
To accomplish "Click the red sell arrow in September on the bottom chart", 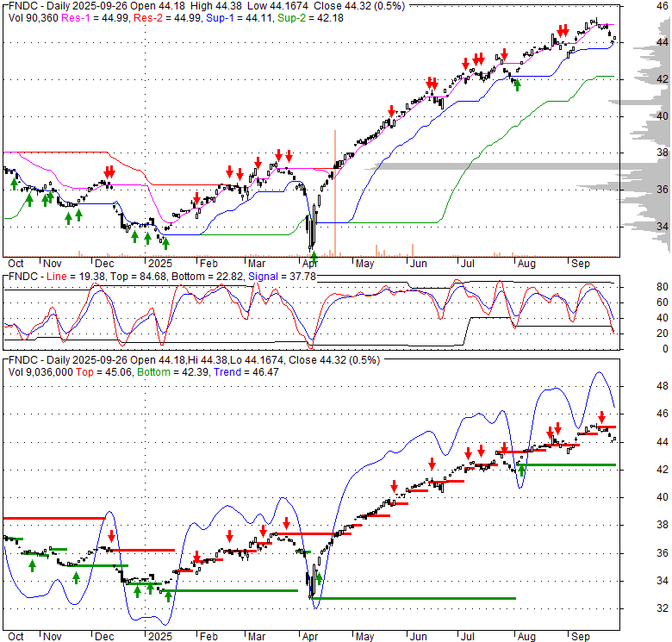I will (x=601, y=417).
